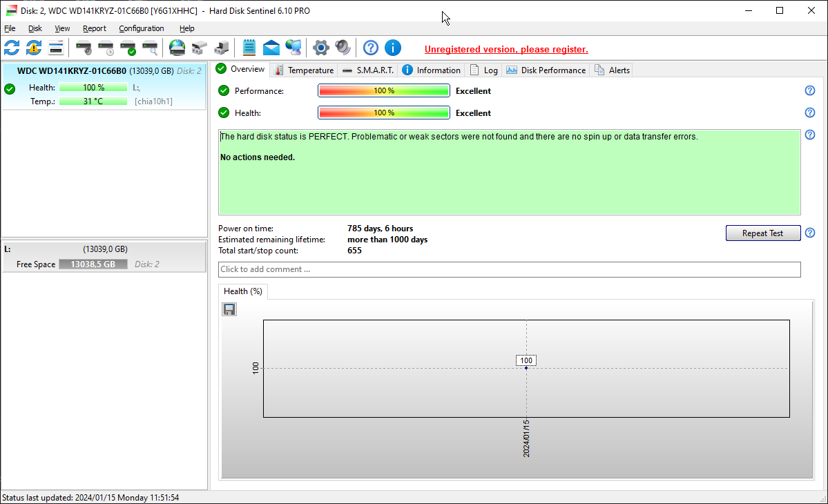Screen dimensions: 828x504
Task: Open the blue notepad report icon
Action: click(x=249, y=48)
